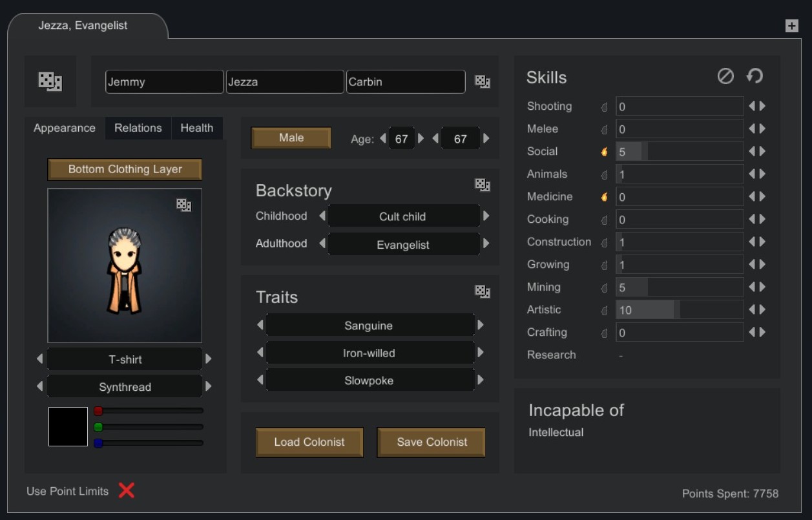
Task: Increase the Artistic skill with right arrow
Action: pos(762,309)
